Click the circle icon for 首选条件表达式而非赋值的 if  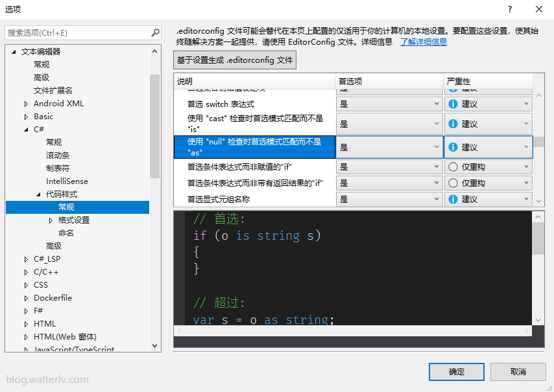pos(453,167)
